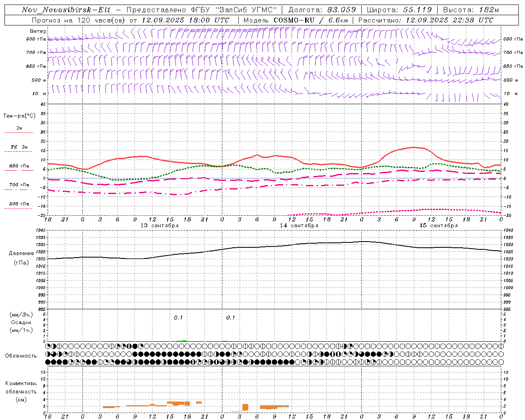Click the station title Nov_Novosibirsk-Elt
525x420 pixels.
pos(66,10)
